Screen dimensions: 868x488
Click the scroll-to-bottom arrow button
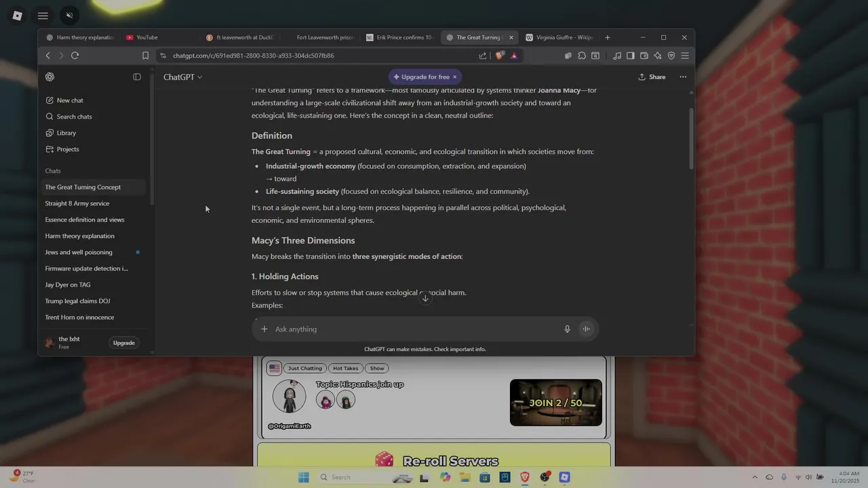[x=425, y=298]
